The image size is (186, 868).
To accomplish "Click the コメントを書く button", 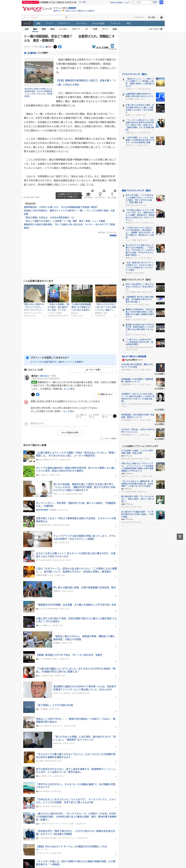I will tap(93, 370).
